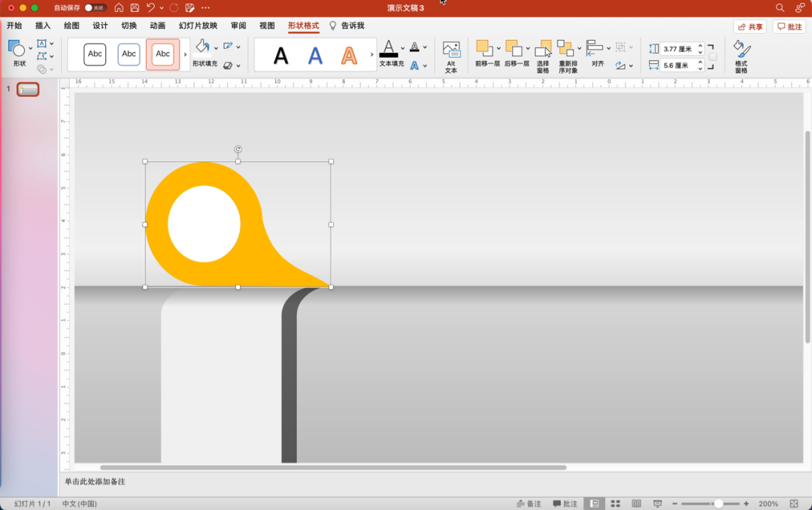
Task: Select the orange highlighted Abc shape style
Action: pyautogui.click(x=163, y=54)
